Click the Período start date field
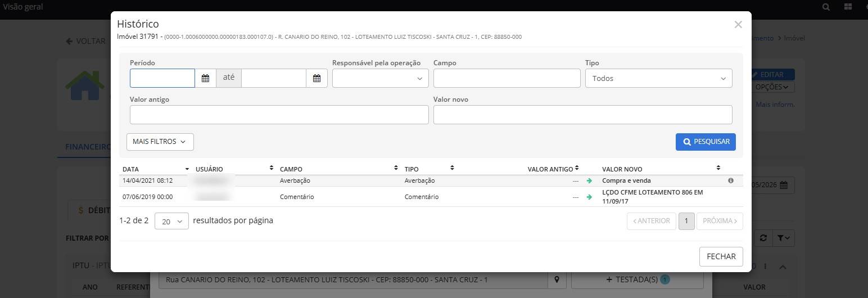 click(x=162, y=78)
